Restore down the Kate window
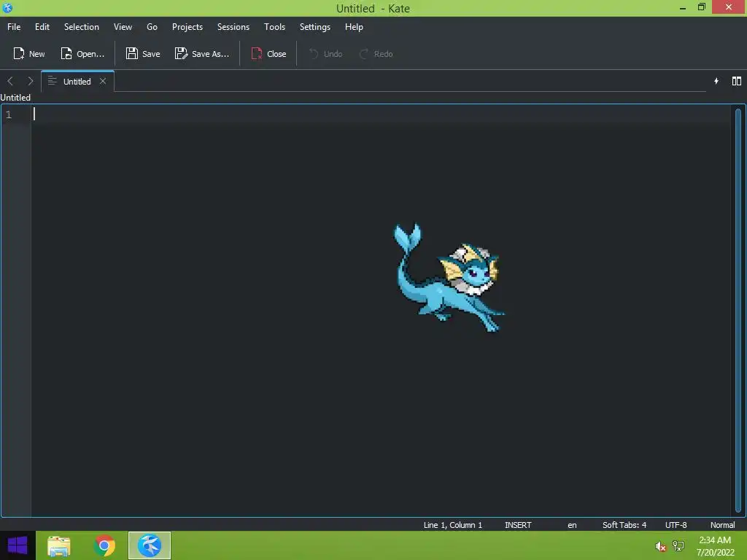The height and width of the screenshot is (560, 747). click(x=702, y=7)
